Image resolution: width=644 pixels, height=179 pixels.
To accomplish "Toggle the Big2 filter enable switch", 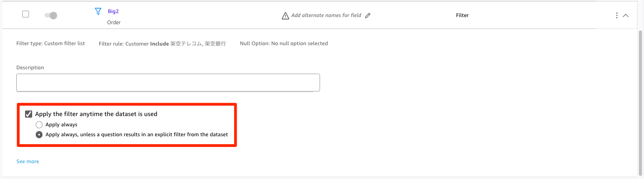I will [x=51, y=15].
